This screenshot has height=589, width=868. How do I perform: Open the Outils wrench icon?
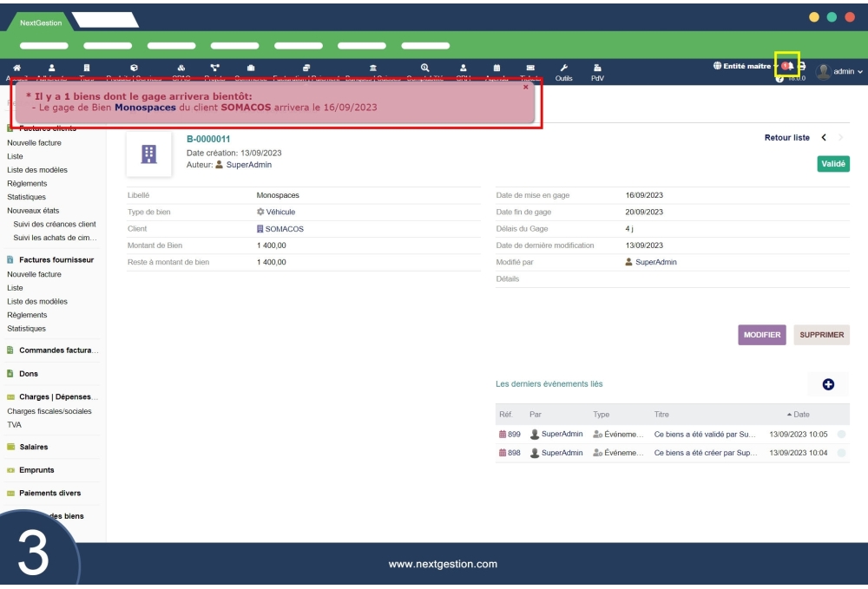point(563,66)
